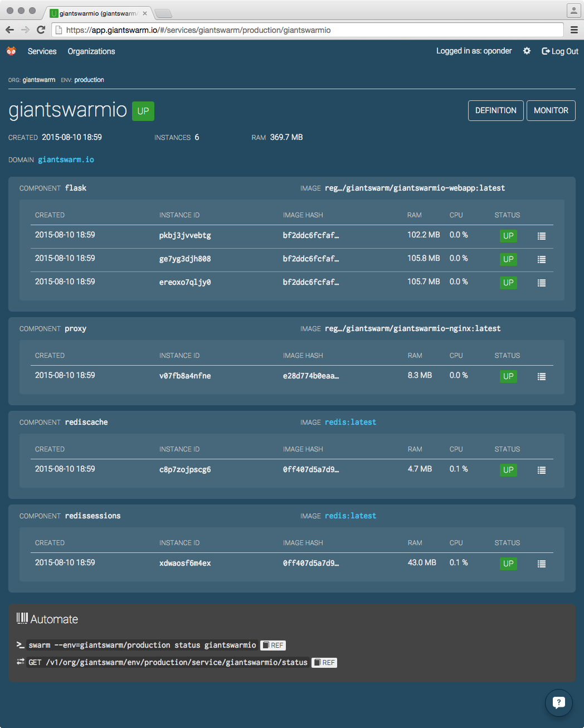The image size is (584, 728).
Task: Click image hash e28d774b0eaa…
Action: pyautogui.click(x=311, y=376)
